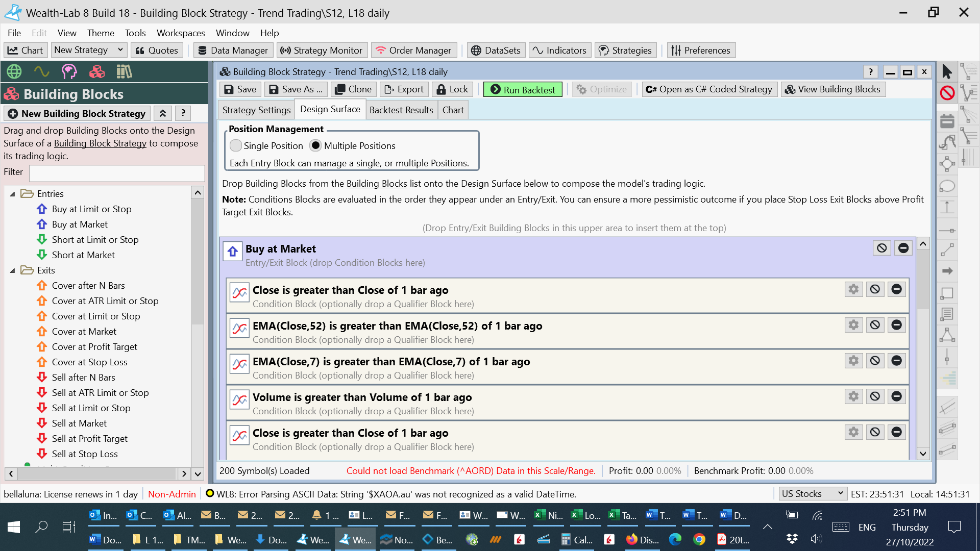The width and height of the screenshot is (980, 551).
Task: Open Strategy Monitor from toolbar
Action: click(x=322, y=50)
